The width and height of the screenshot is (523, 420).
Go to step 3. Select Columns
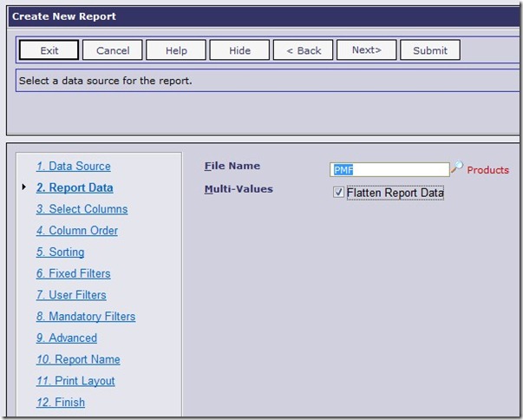[82, 209]
